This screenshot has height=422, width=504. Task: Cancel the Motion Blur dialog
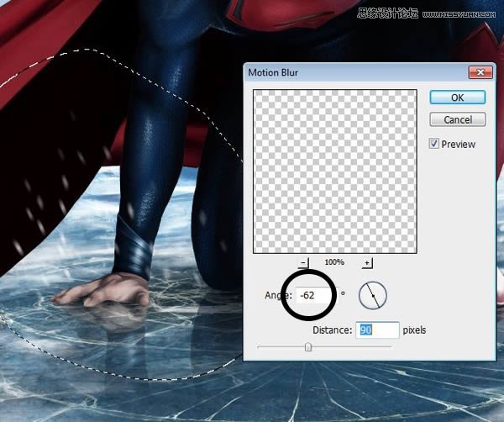[458, 119]
